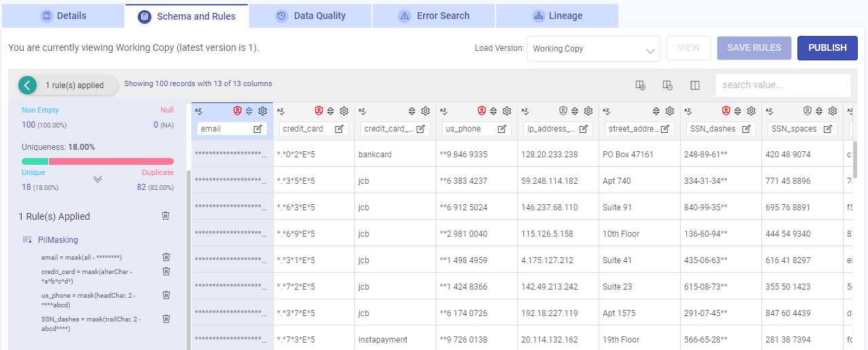868x350 pixels.
Task: Click the edit icon beside credit_card name
Action: [x=339, y=129]
